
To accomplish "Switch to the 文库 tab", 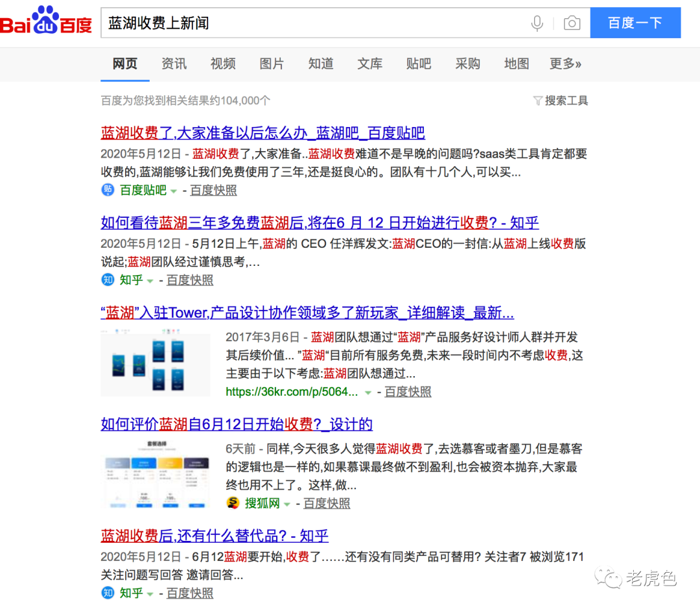I will tap(369, 64).
